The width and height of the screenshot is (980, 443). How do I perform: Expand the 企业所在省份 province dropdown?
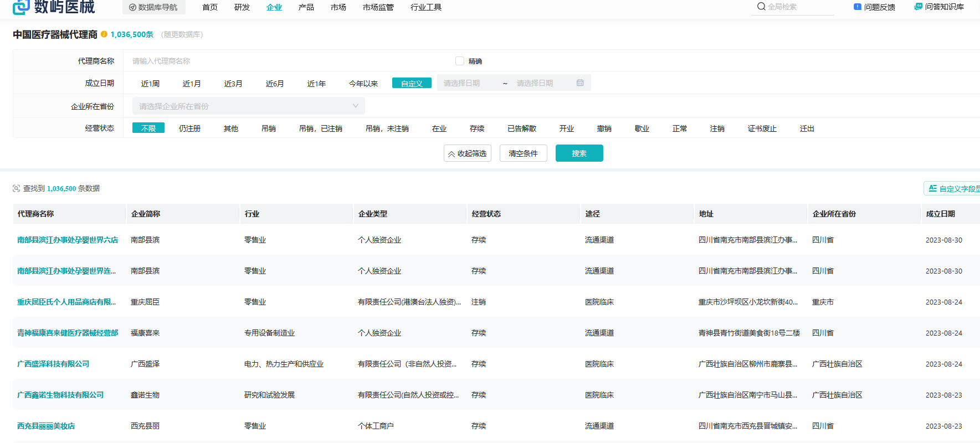248,106
